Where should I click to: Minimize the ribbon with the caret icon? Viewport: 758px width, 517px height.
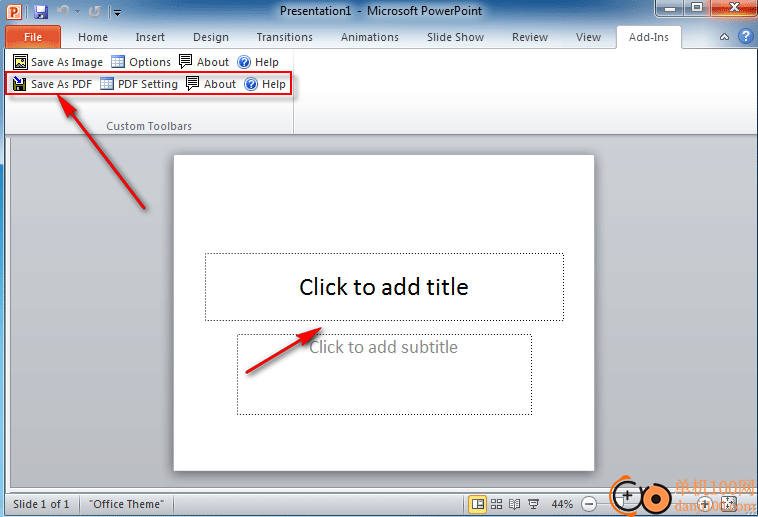click(724, 37)
